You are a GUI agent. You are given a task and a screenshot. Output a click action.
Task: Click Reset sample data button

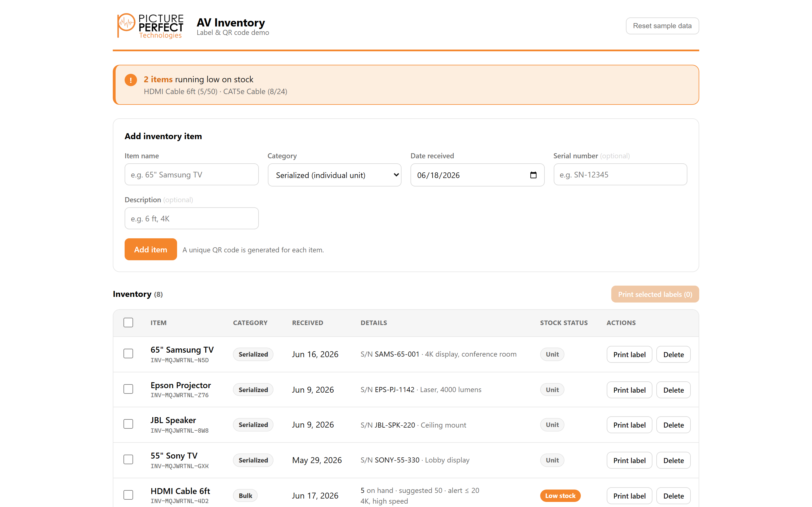pos(662,26)
